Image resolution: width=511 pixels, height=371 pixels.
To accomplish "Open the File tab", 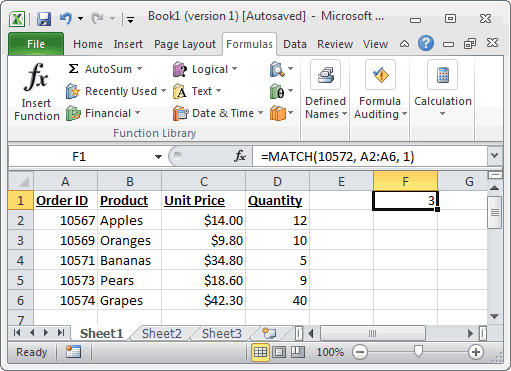I will coord(36,44).
